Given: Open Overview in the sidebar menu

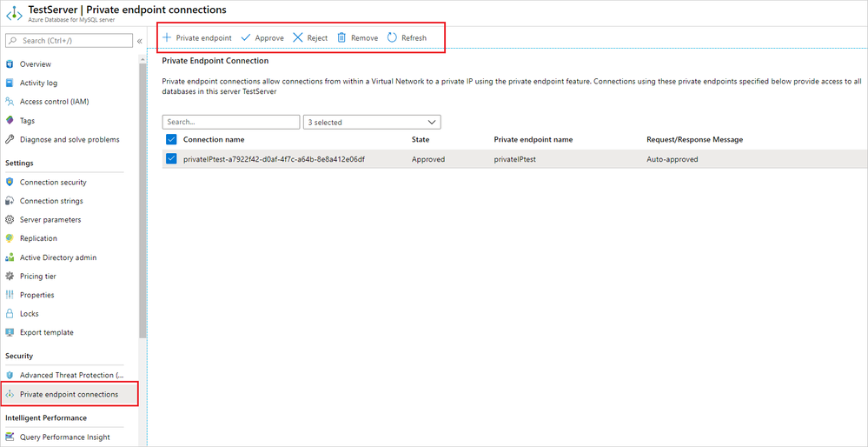Looking at the screenshot, I should pos(36,64).
